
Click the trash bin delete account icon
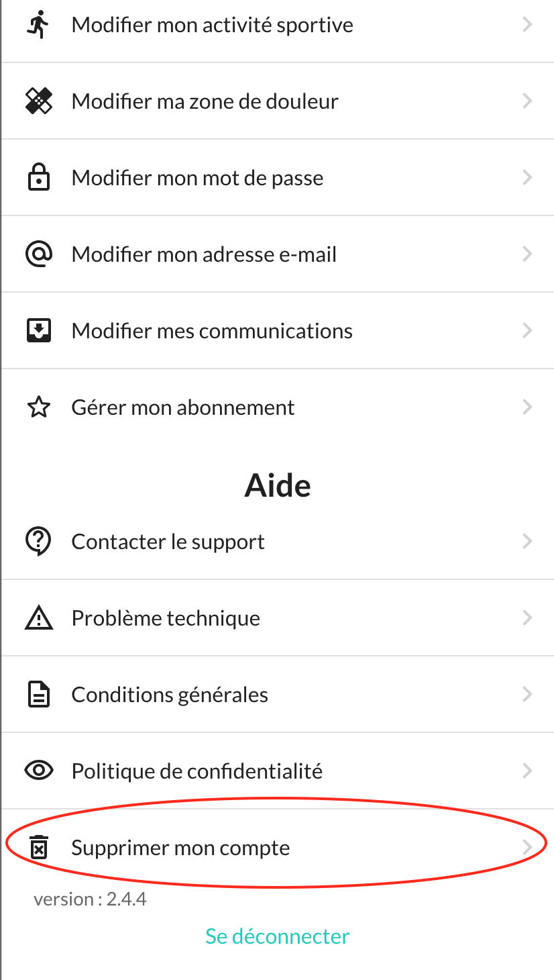[39, 848]
